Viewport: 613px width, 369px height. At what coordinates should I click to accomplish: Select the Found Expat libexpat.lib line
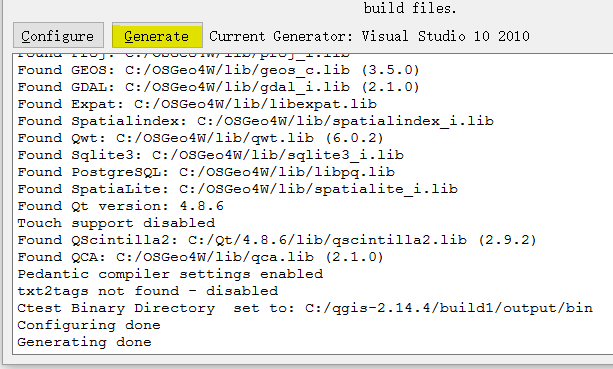coord(197,104)
